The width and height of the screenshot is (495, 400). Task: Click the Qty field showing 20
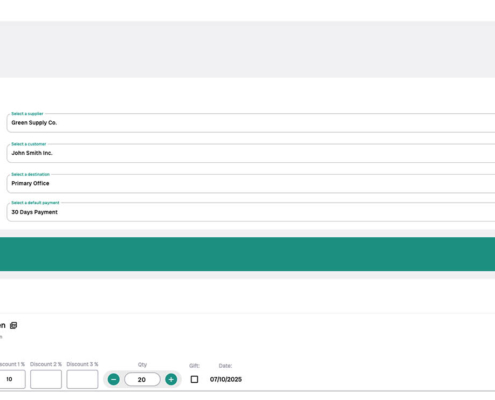pyautogui.click(x=142, y=379)
